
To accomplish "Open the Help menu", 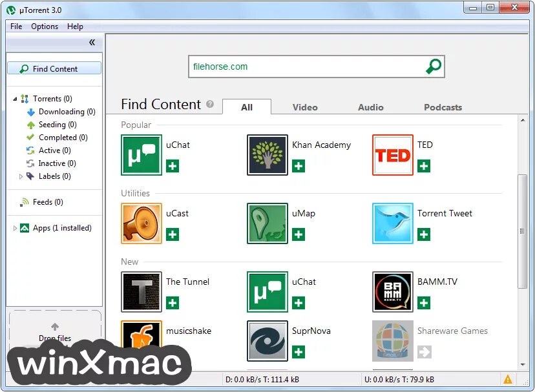I will tap(75, 26).
